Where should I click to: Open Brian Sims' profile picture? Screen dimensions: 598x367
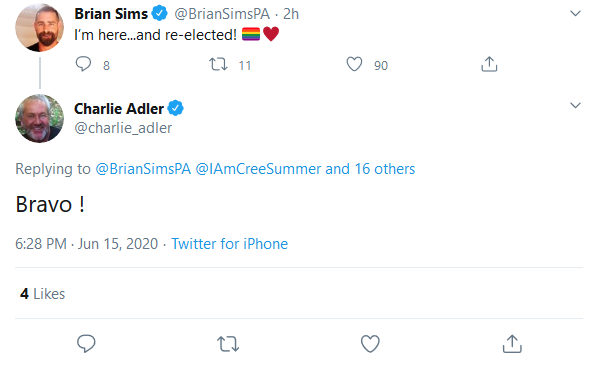click(x=39, y=27)
